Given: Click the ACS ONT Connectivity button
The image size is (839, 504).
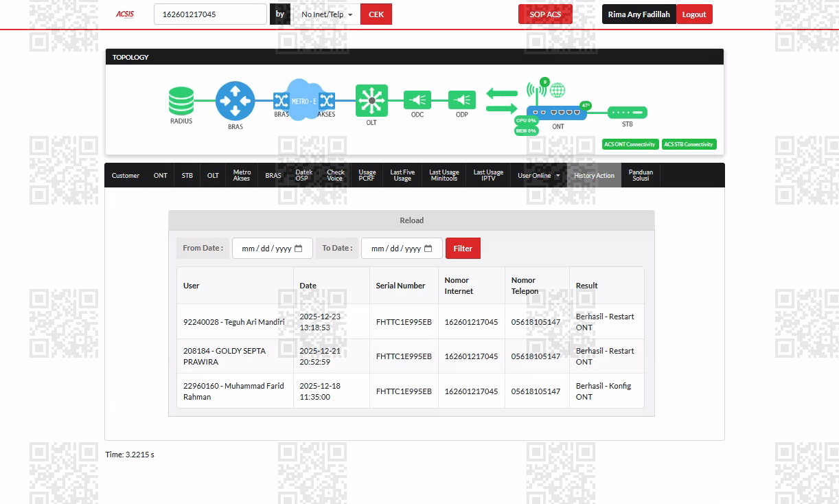Looking at the screenshot, I should [x=630, y=144].
